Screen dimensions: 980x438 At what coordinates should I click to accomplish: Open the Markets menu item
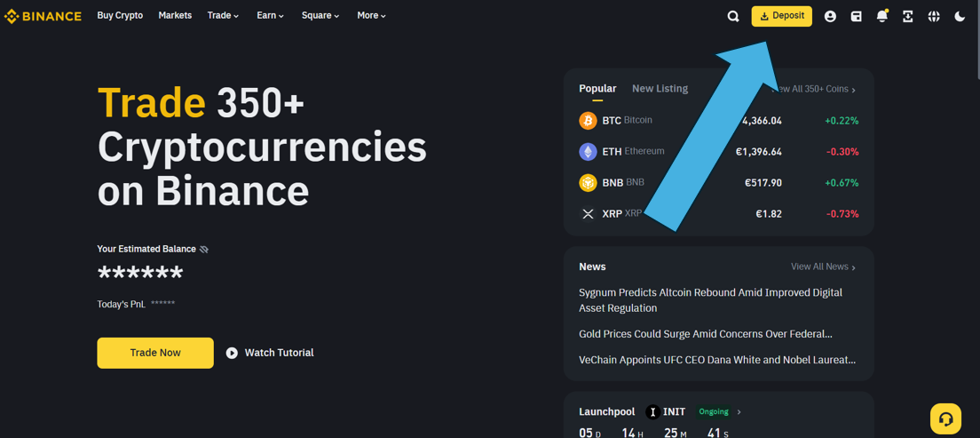[175, 16]
